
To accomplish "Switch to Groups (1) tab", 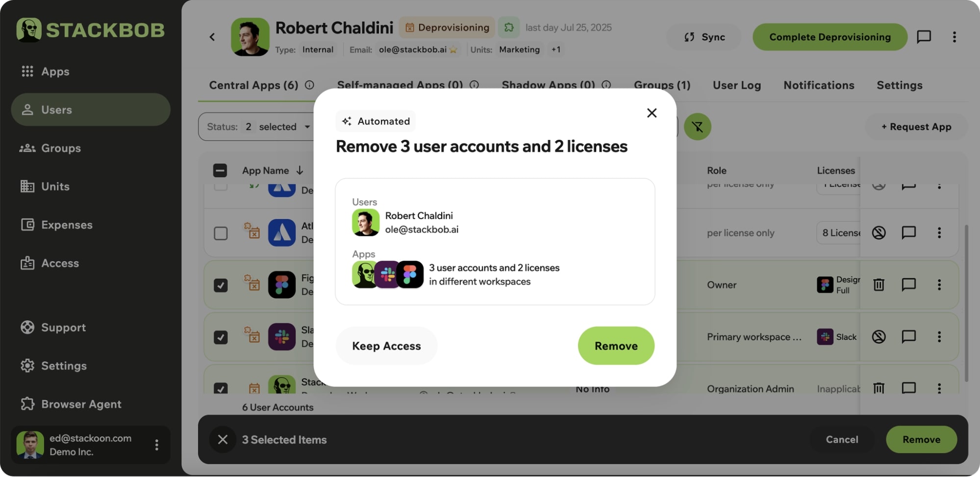I will coord(662,85).
